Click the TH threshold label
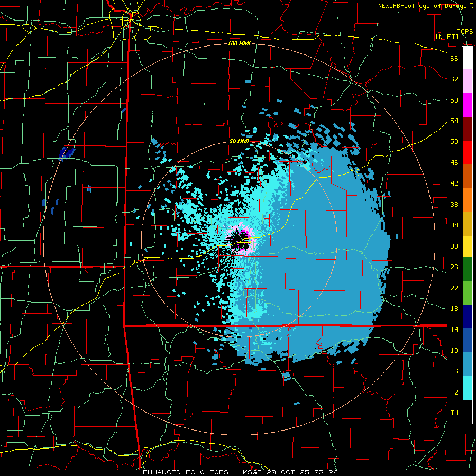This screenshot has width=476, height=476. [x=454, y=413]
